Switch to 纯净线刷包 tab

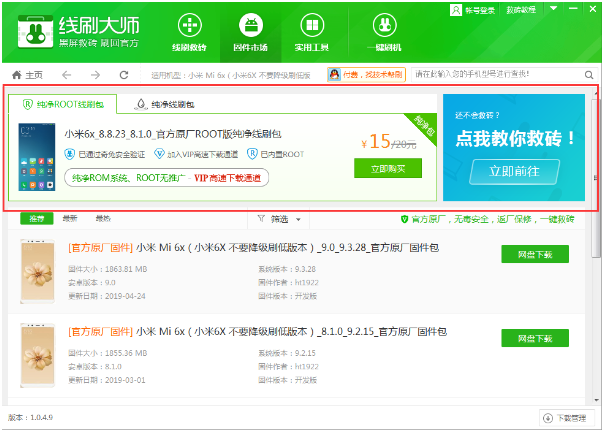tap(164, 104)
